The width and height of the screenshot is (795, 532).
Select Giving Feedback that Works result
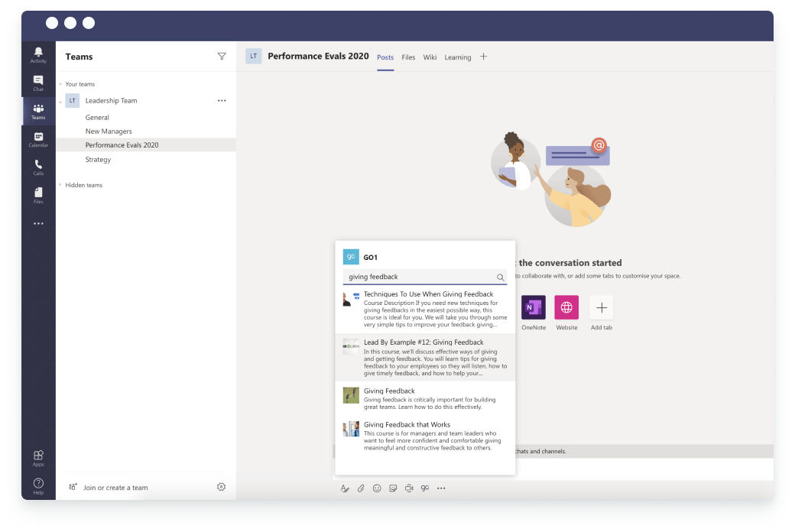click(425, 436)
